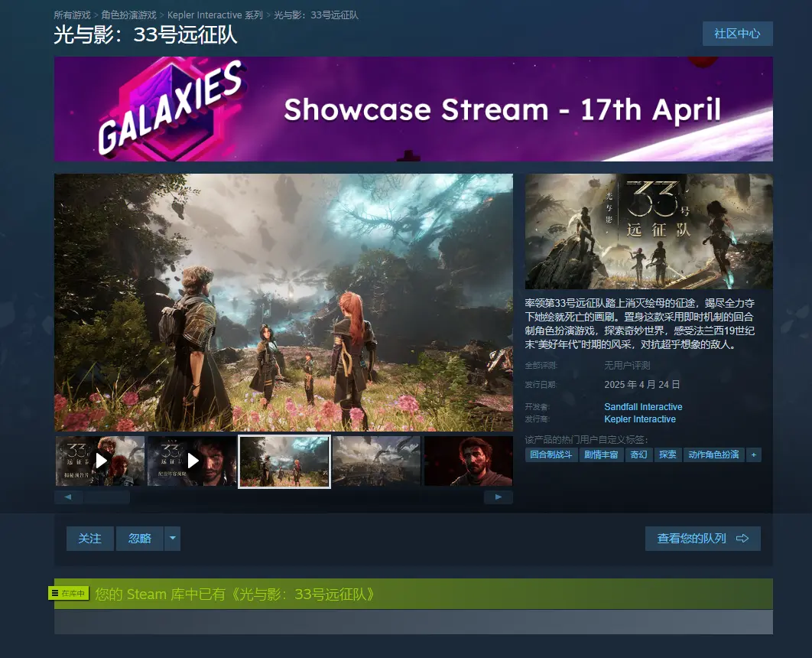Click the 开发者 label

point(537,407)
